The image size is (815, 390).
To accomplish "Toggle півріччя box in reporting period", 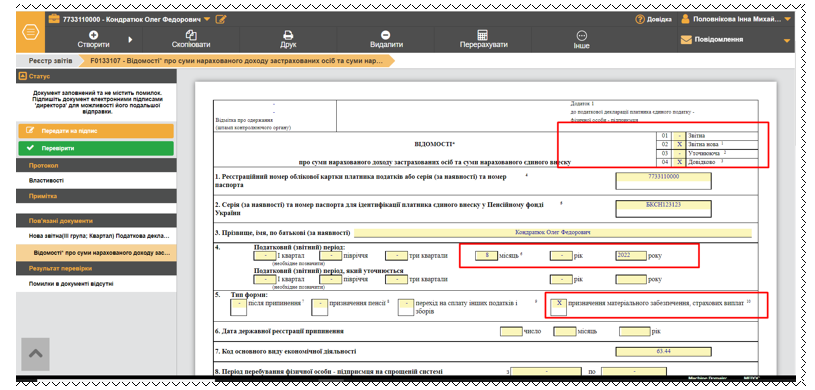I will coord(331,256).
